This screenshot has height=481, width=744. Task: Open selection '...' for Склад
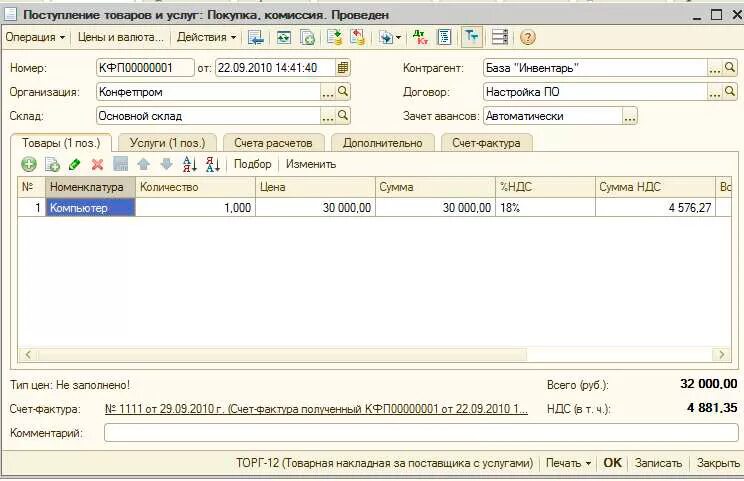point(328,116)
